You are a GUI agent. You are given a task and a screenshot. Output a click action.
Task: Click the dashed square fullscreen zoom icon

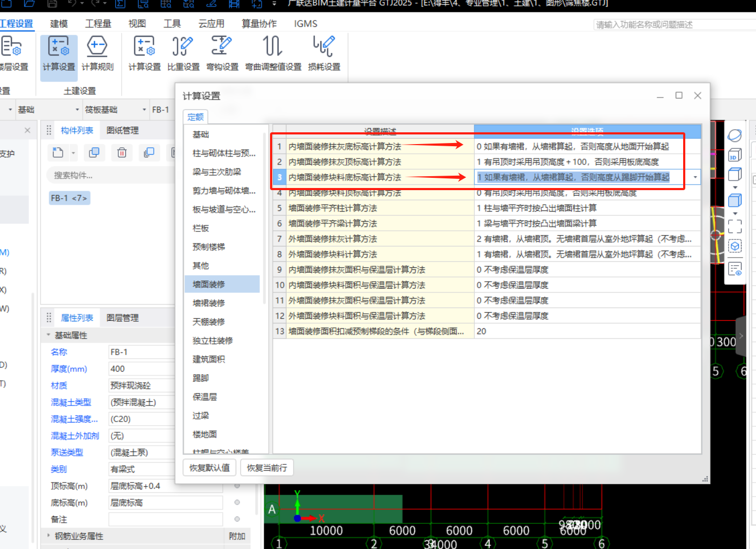(x=735, y=226)
